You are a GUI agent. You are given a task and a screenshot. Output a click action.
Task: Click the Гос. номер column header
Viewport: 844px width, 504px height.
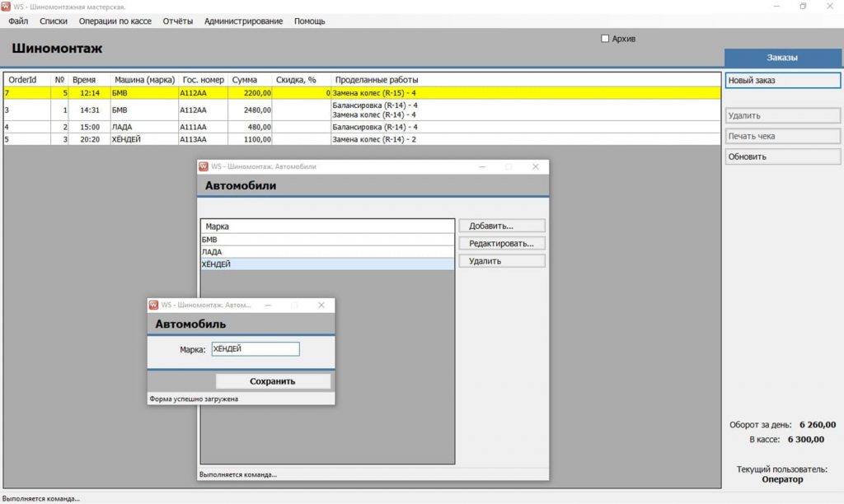pos(203,80)
